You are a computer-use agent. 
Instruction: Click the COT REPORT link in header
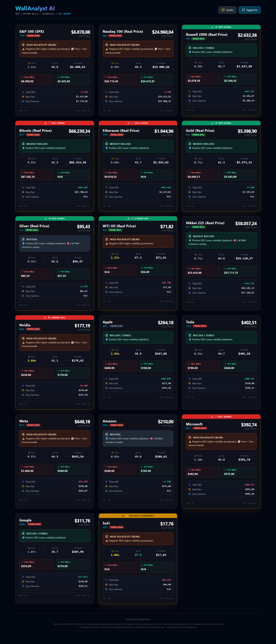point(64,14)
